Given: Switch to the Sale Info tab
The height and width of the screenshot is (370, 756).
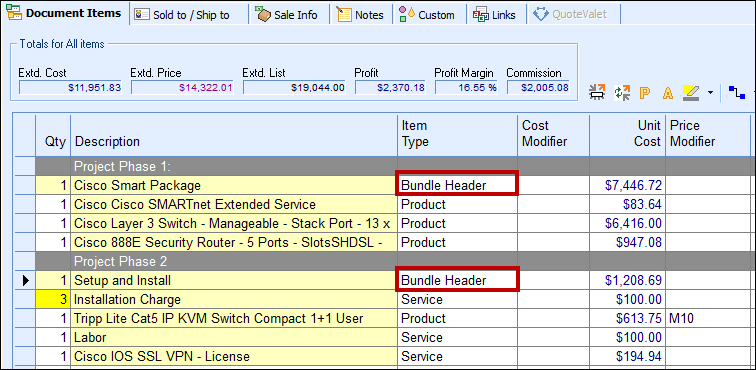Looking at the screenshot, I should tap(288, 14).
